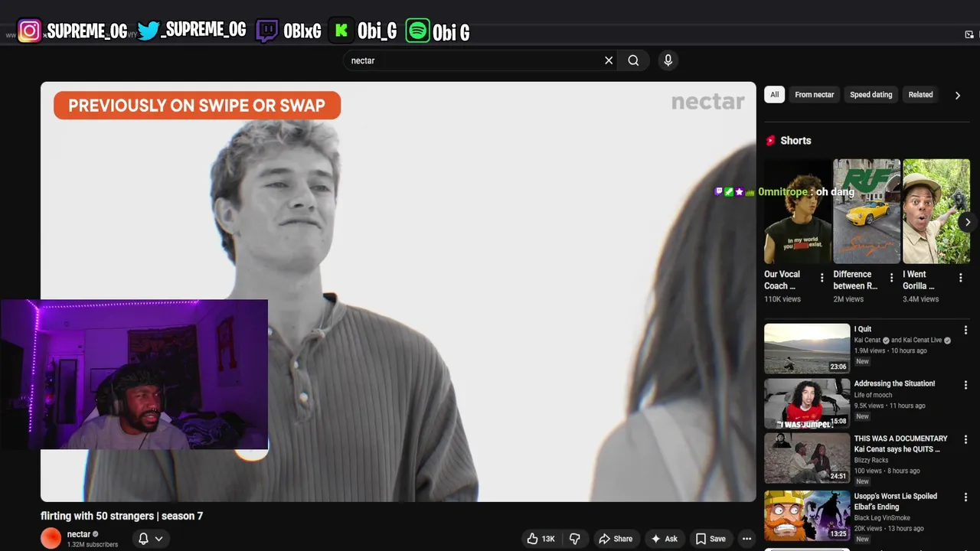Open 'THIS WAS A DOCUMENTARY Kai Cenat' video title
The image size is (980, 551).
[900, 444]
